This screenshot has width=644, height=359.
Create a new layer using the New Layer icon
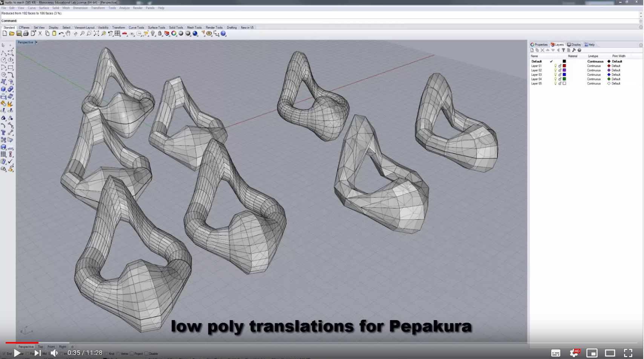coord(532,50)
